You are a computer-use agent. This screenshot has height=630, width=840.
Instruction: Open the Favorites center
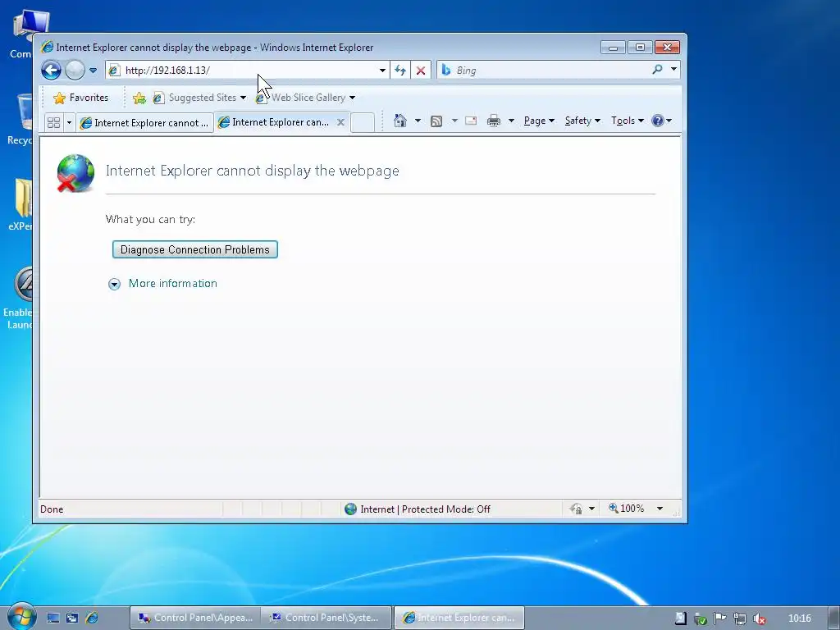click(81, 98)
